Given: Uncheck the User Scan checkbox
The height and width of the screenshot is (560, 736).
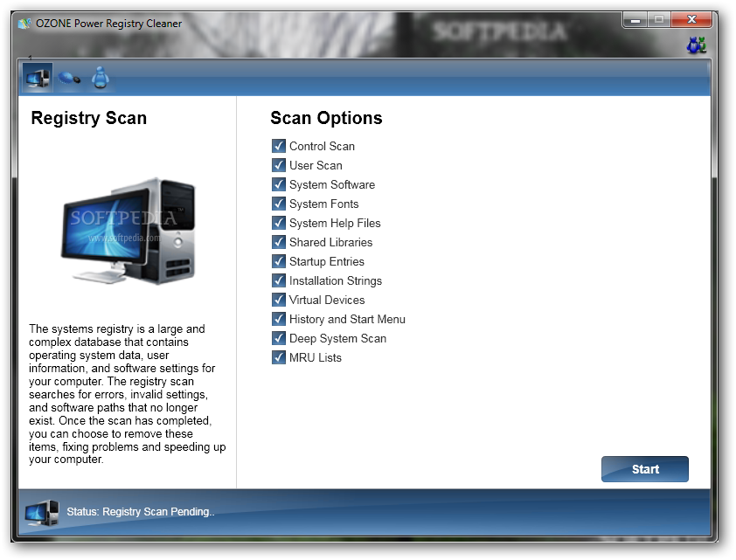Looking at the screenshot, I should tap(279, 165).
